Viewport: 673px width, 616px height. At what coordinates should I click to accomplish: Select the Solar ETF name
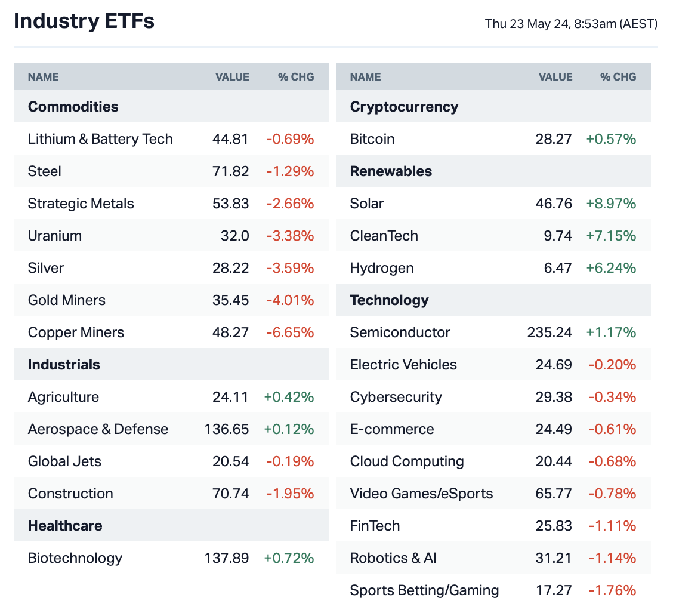(367, 204)
